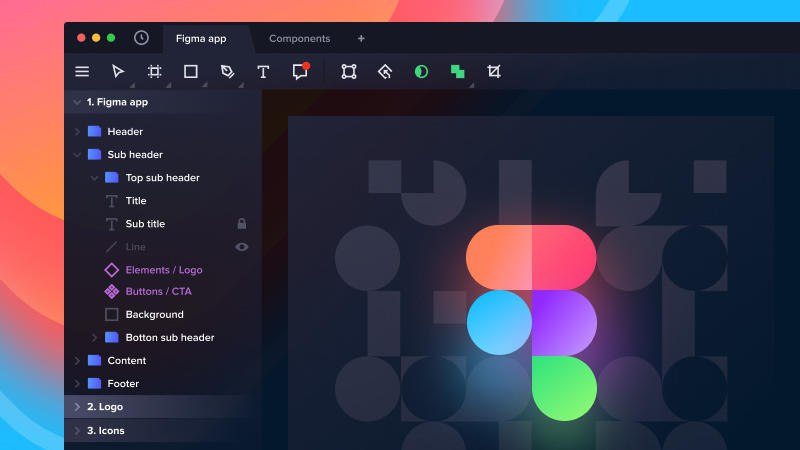Expand the Header layer group

pyautogui.click(x=77, y=132)
